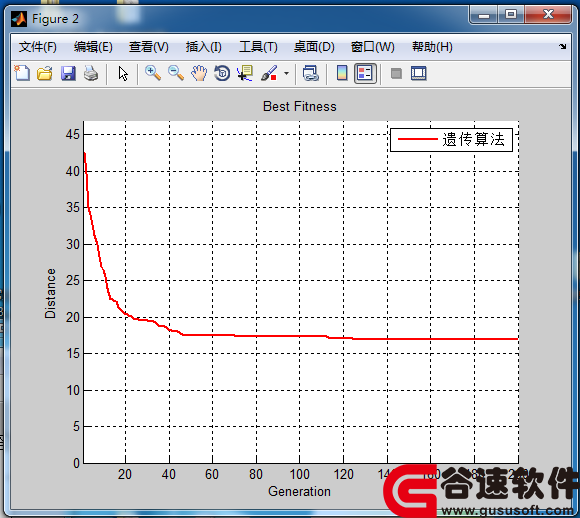Screen dimensions: 580x518
Task: Insert a colorbar using the toolbar icon
Action: pos(342,73)
